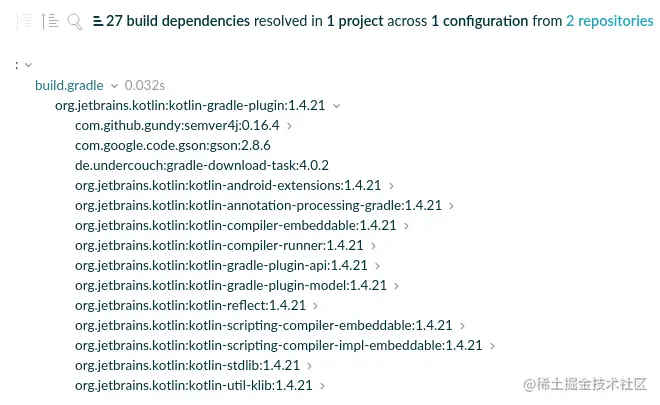Expand kotlin-compiler-runner chevron
Screen dimensions: 660x405
pos(373,245)
